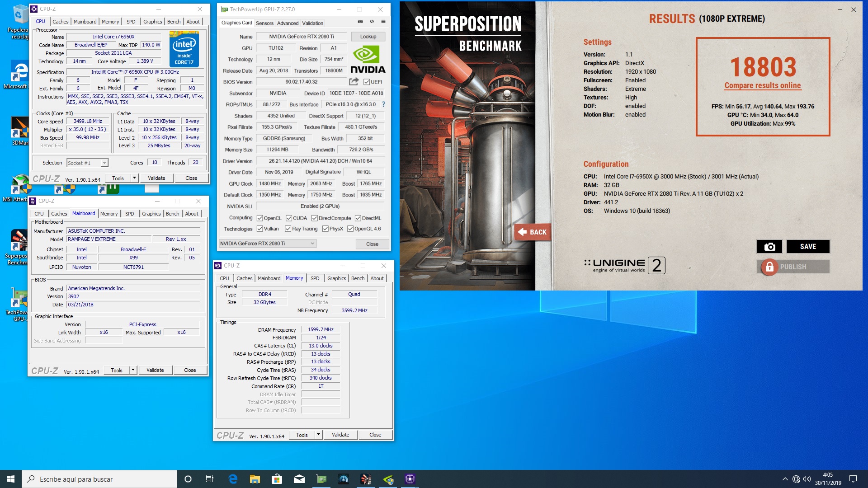The image size is (868, 488).
Task: Click the camera screenshot button in Superposition
Action: 769,246
